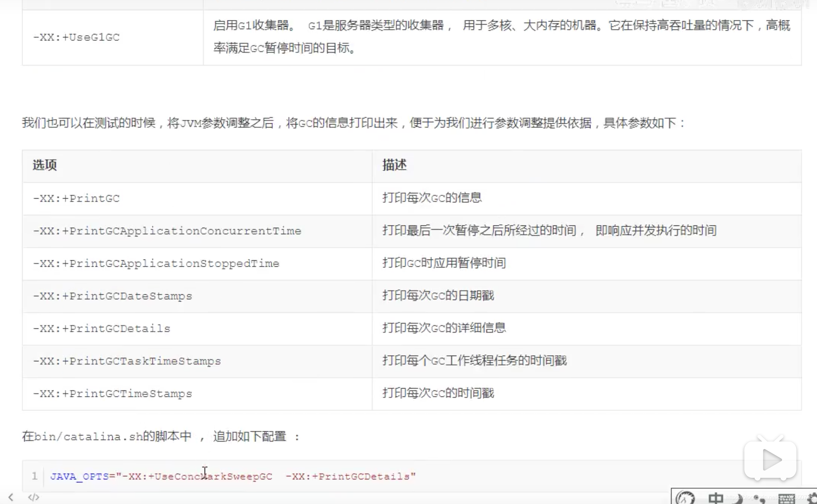
Task: Click the description 打印每次GC的日期戳
Action: 438,296
